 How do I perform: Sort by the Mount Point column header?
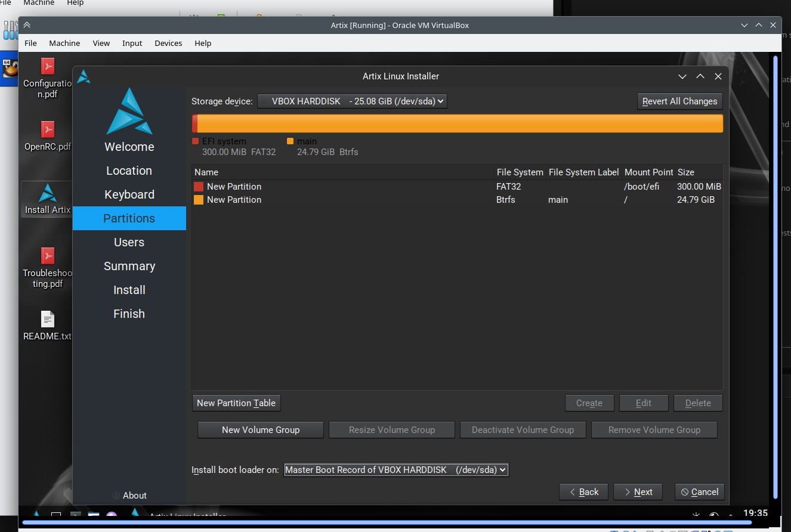(648, 172)
